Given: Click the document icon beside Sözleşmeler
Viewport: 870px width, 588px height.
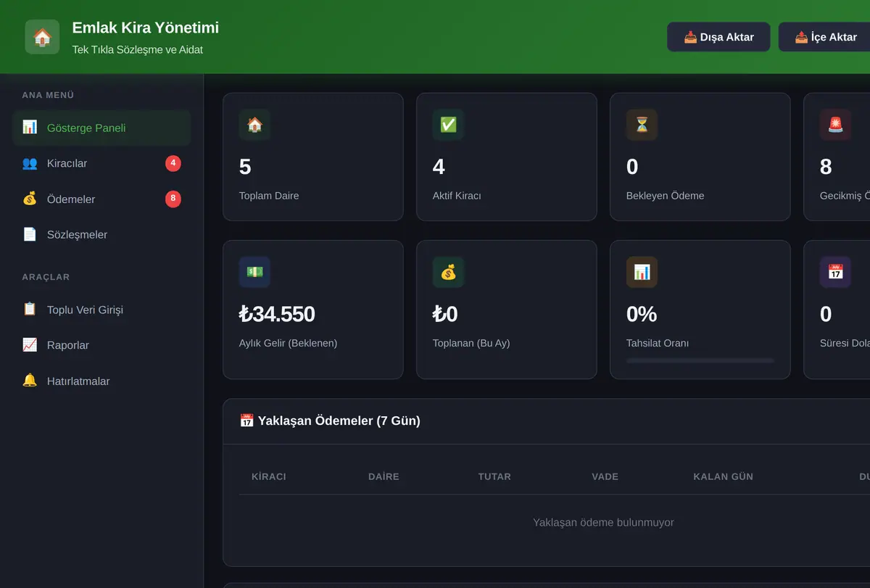Looking at the screenshot, I should tap(30, 234).
